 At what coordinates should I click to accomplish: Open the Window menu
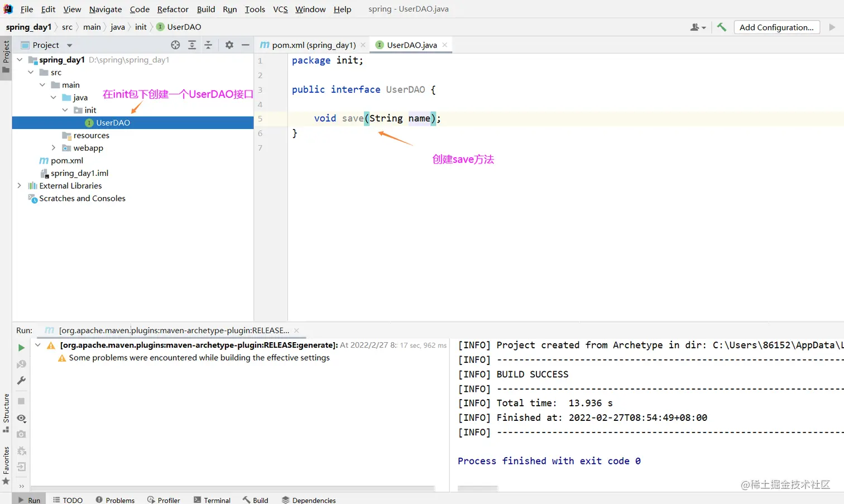pyautogui.click(x=310, y=9)
